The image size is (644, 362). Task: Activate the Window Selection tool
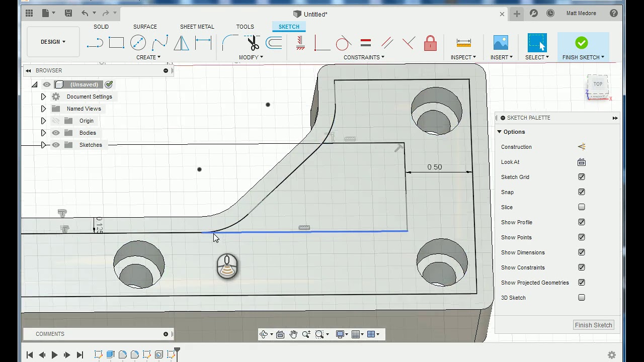pyautogui.click(x=537, y=43)
